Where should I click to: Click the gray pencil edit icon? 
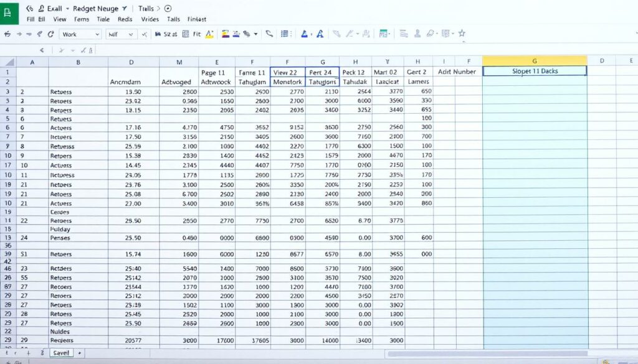(x=350, y=34)
